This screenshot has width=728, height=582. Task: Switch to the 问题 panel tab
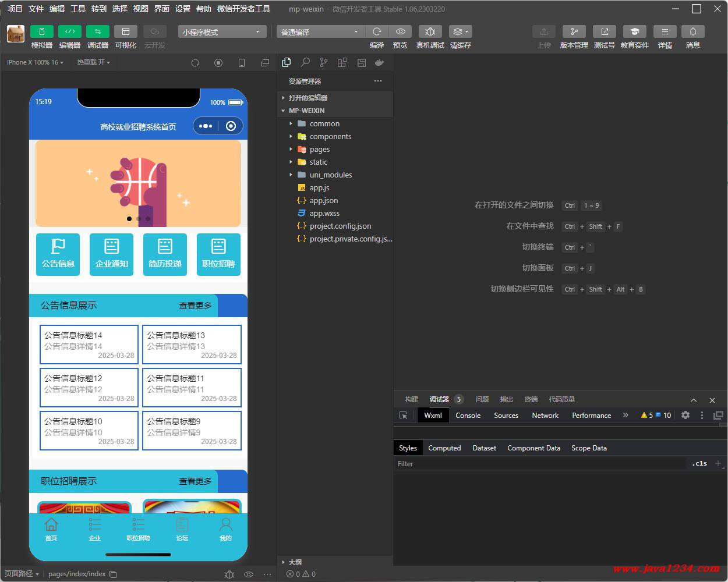tap(482, 399)
